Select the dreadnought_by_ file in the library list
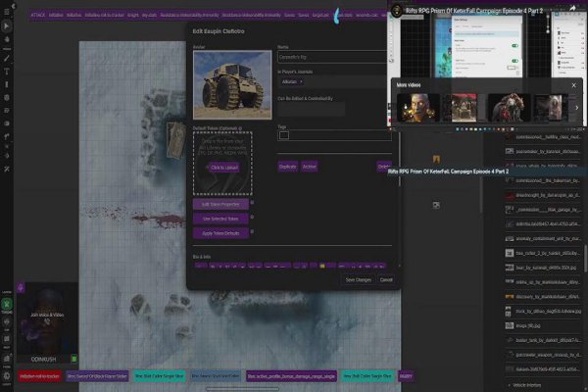Image resolution: width=588 pixels, height=392 pixels. [543, 195]
